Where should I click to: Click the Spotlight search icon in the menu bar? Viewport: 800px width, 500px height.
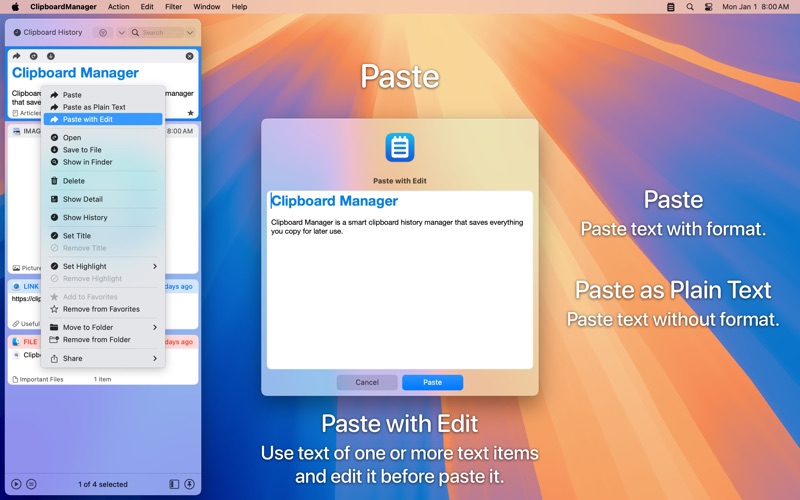690,7
